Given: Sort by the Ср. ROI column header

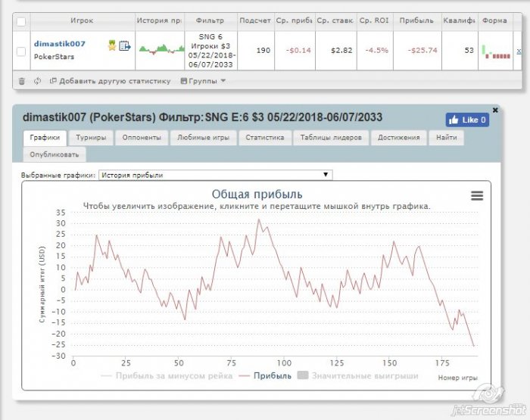Looking at the screenshot, I should [374, 20].
